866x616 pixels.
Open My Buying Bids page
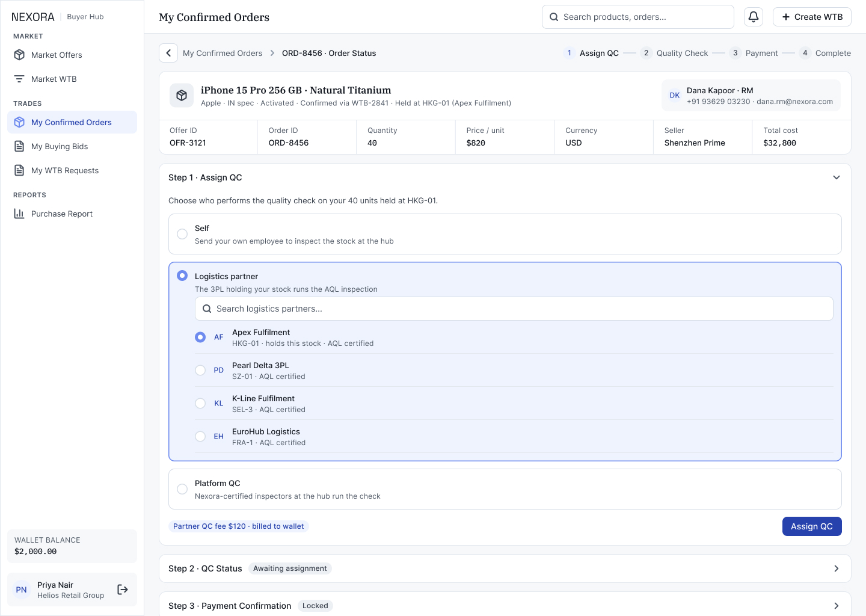72,146
